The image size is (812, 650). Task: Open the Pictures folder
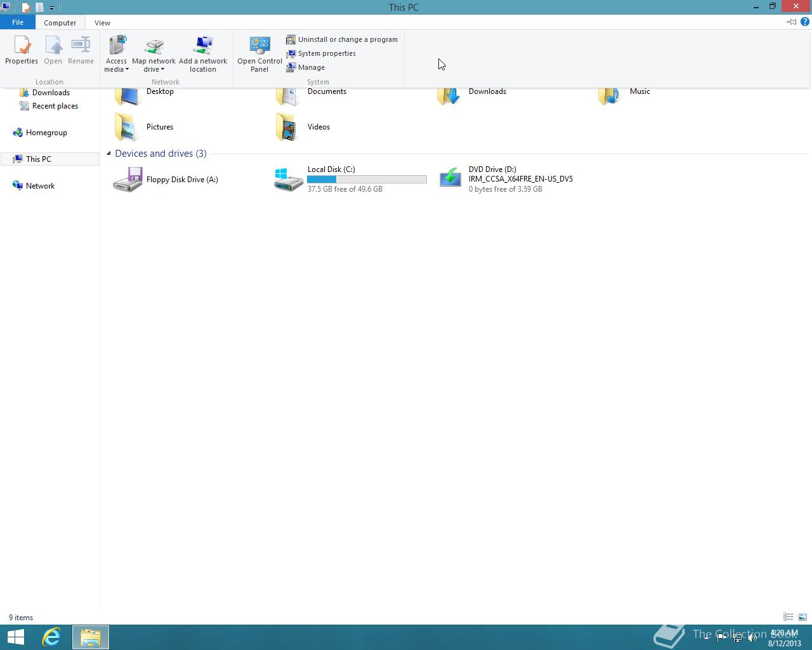(145, 127)
